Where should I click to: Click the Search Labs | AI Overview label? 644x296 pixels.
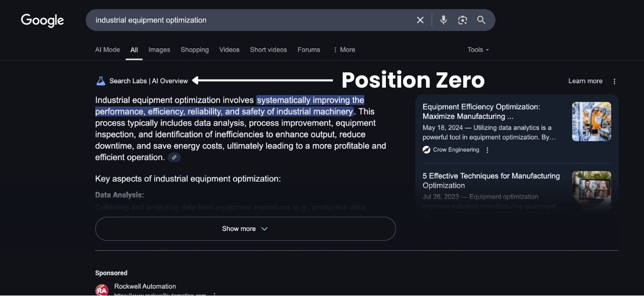[x=148, y=80]
